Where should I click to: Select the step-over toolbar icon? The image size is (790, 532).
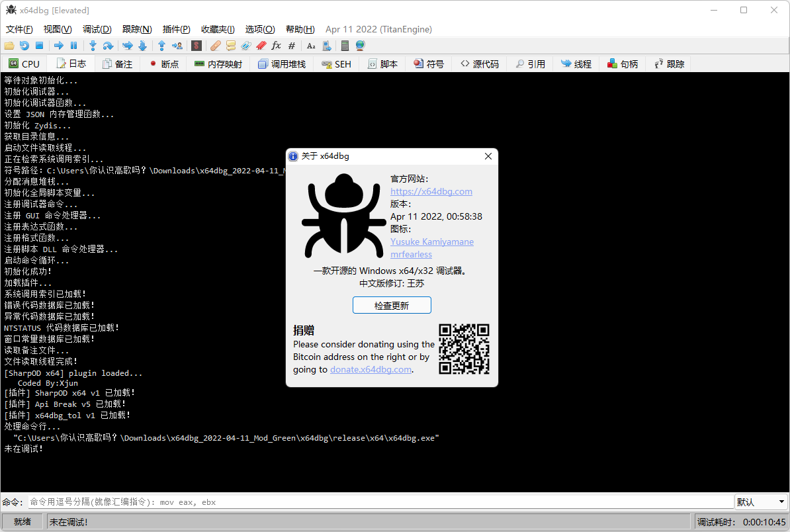point(108,45)
